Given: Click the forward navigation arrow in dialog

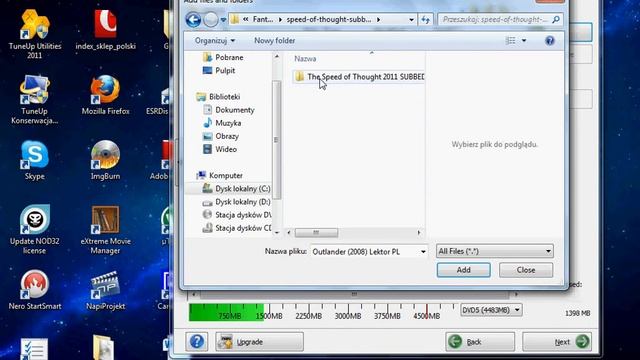Looking at the screenshot, I should click(x=211, y=19).
